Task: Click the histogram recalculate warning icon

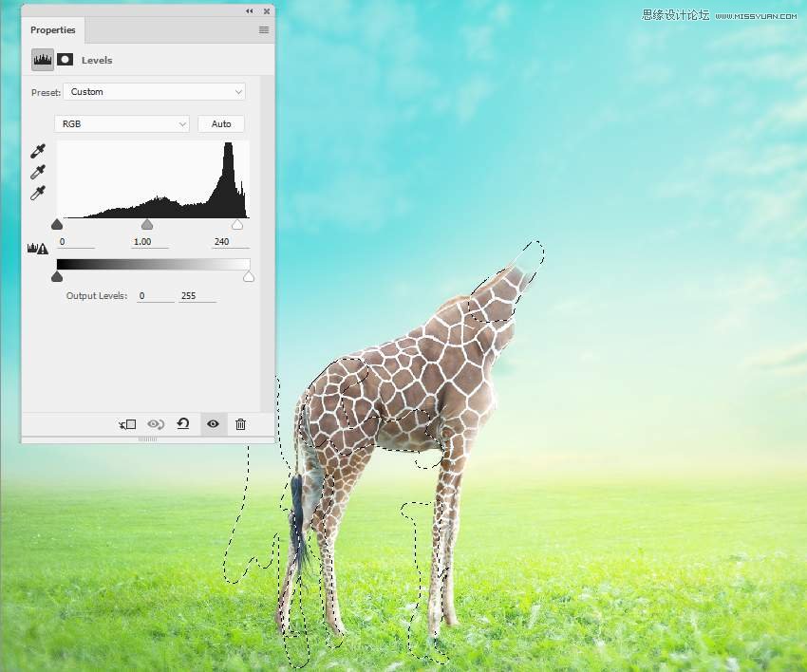Action: coord(38,249)
